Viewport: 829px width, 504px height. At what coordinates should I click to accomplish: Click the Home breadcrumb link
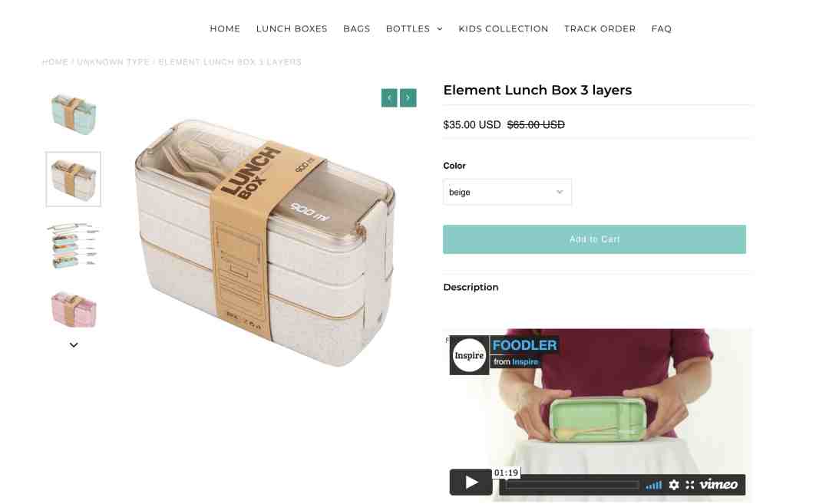[x=55, y=62]
